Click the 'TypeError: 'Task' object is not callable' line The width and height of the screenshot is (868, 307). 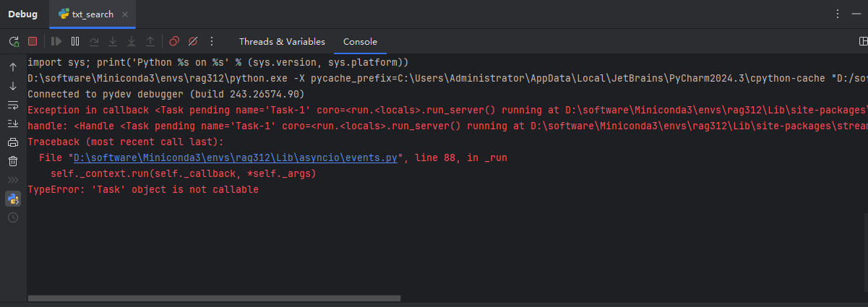click(143, 190)
